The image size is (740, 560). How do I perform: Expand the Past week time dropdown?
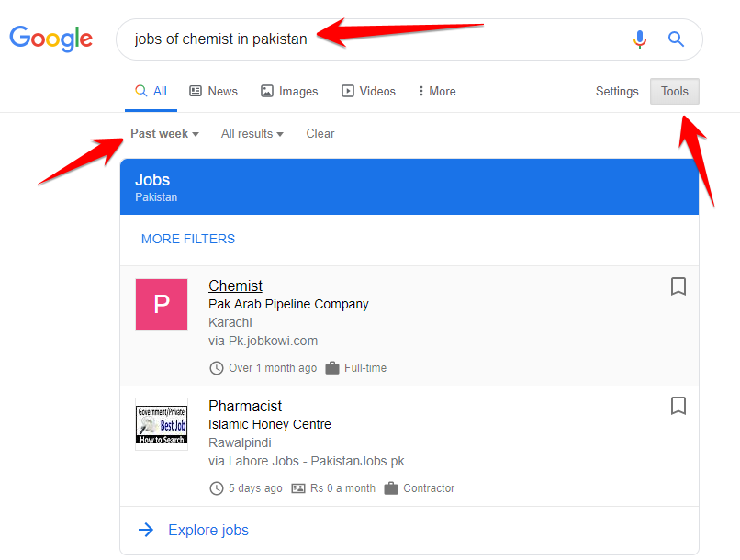pyautogui.click(x=164, y=134)
